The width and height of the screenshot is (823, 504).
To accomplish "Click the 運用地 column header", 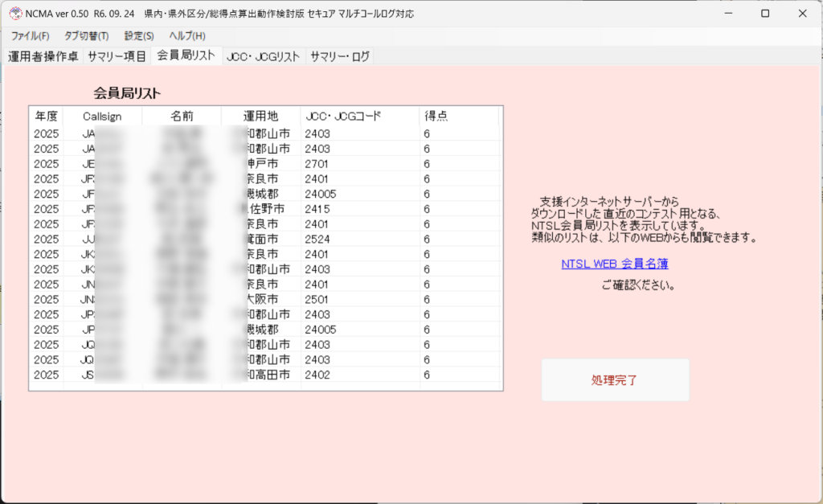I will tap(260, 117).
